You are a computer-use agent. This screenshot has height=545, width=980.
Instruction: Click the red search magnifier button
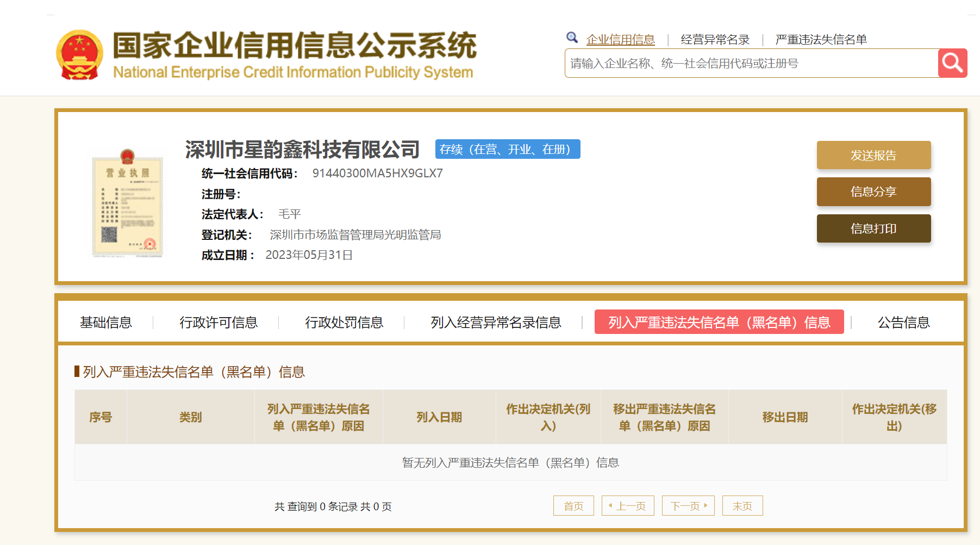click(x=952, y=63)
